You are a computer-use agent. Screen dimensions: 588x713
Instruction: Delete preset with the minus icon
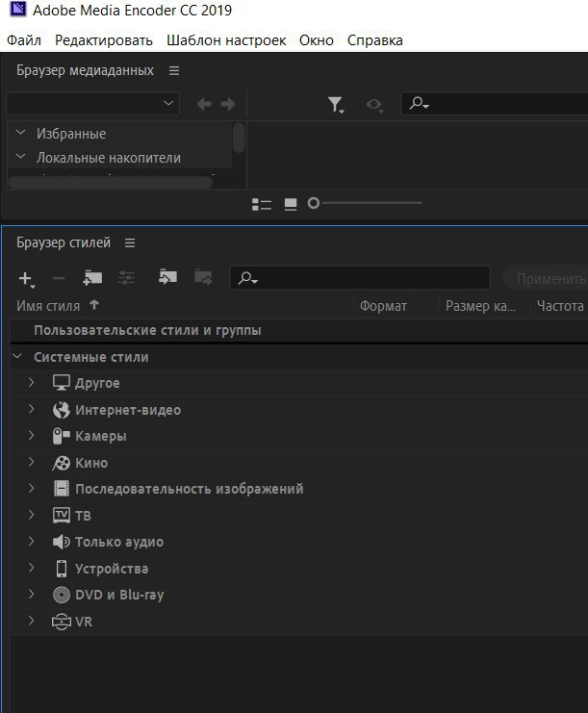pyautogui.click(x=59, y=278)
